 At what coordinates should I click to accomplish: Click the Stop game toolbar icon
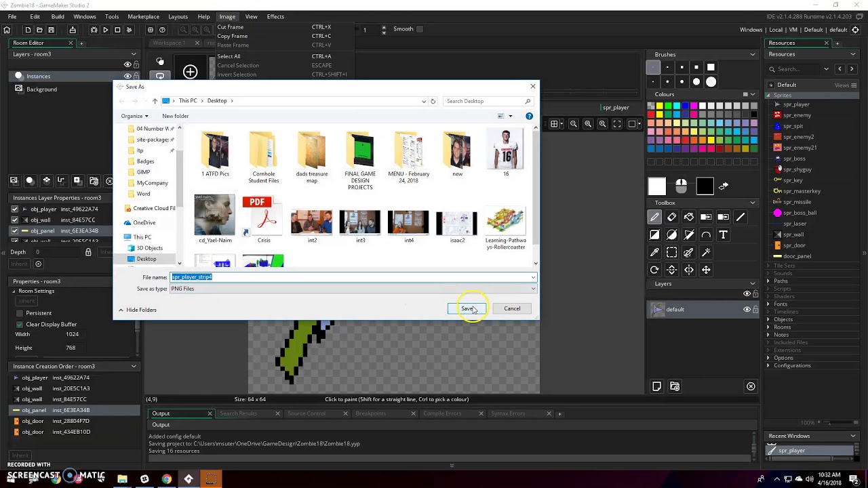pos(117,30)
